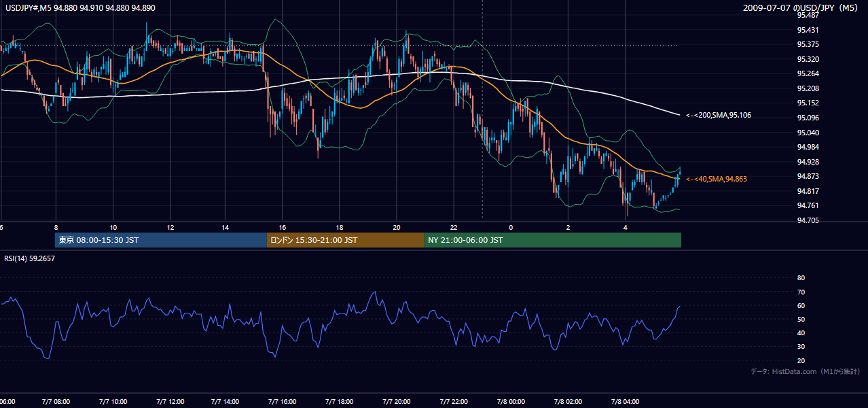
Task: Click the 7/7 08:00 date label
Action: [56, 402]
